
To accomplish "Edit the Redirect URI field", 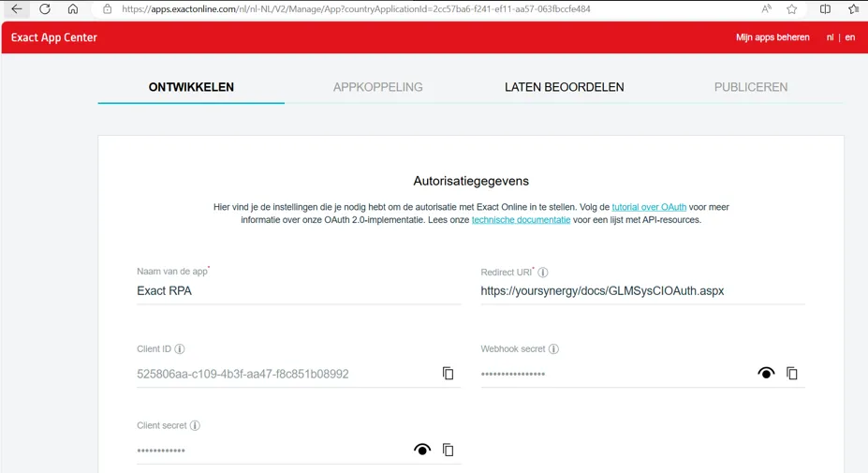I will (x=642, y=290).
